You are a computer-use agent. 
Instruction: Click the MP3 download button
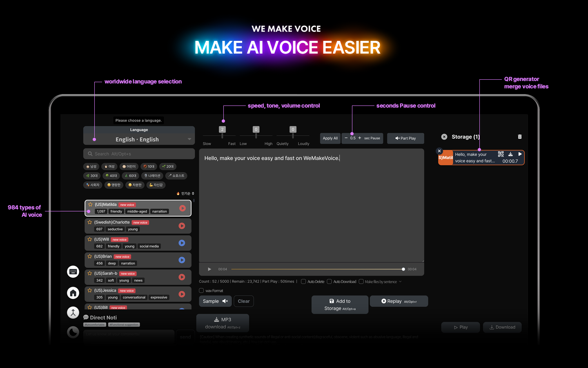223,323
